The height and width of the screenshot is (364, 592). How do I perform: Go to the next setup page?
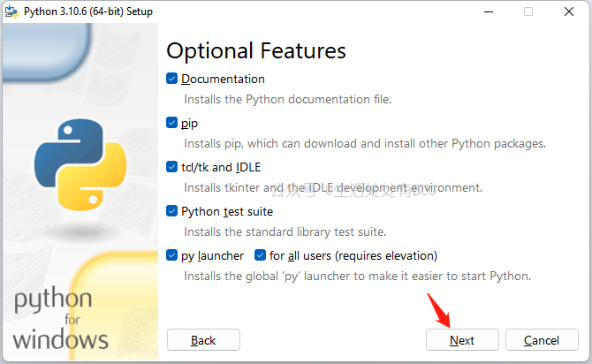[x=462, y=340]
